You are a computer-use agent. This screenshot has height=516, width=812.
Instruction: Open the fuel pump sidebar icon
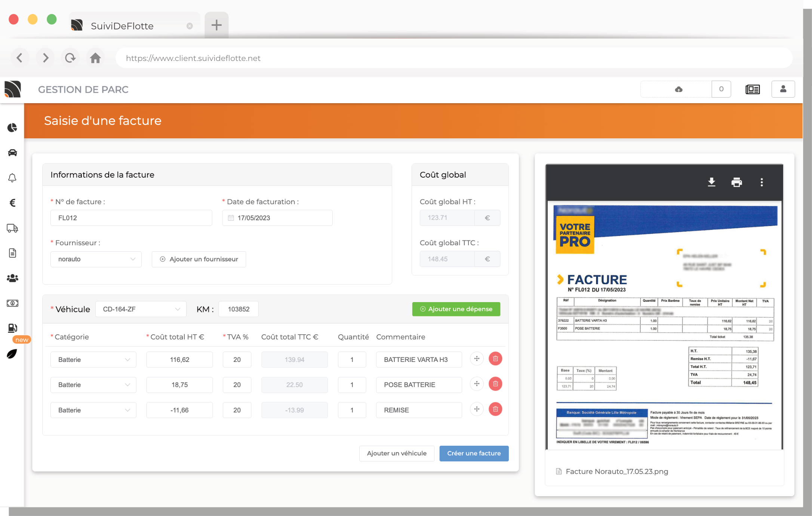coord(12,328)
